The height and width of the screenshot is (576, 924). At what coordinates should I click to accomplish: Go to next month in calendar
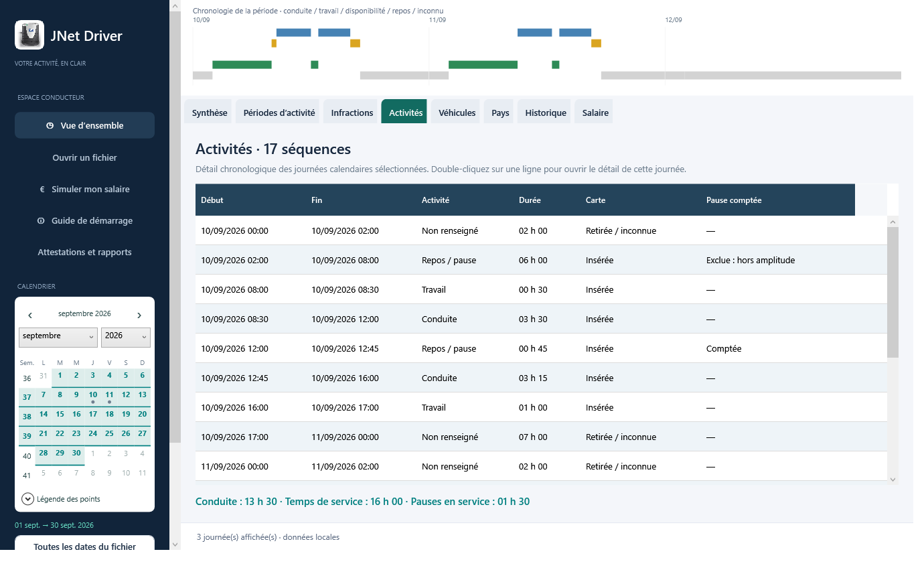[x=139, y=315]
